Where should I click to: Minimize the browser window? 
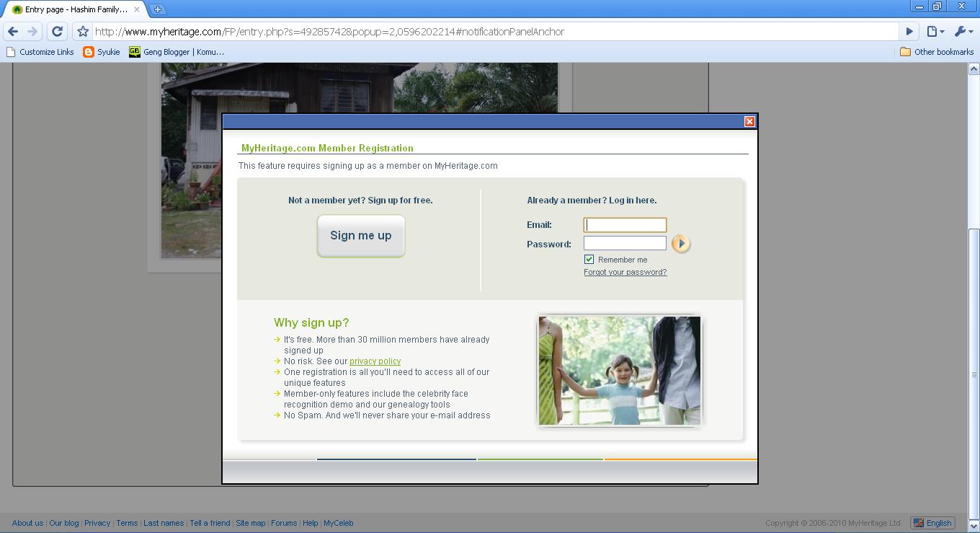pos(919,6)
